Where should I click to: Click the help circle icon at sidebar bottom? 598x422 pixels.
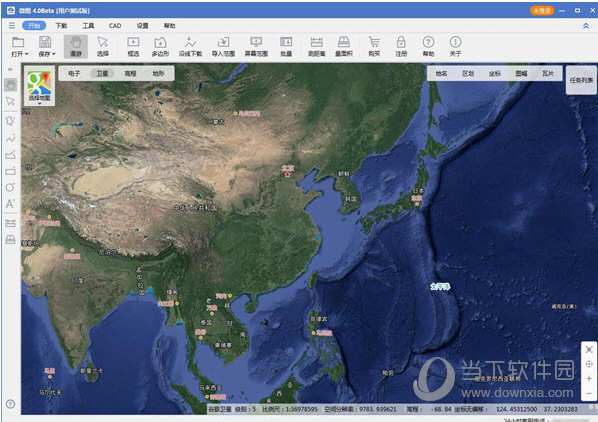tap(11, 404)
